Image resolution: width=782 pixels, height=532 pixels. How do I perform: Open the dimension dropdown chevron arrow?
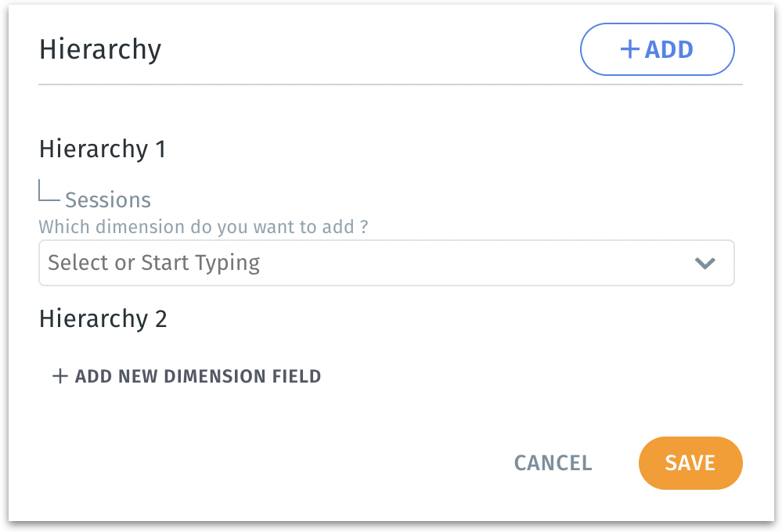pos(705,263)
